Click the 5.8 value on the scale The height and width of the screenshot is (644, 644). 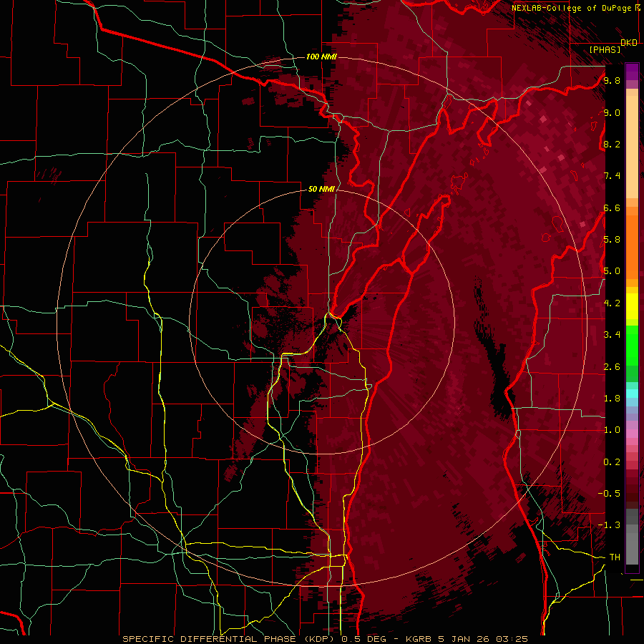coord(612,239)
